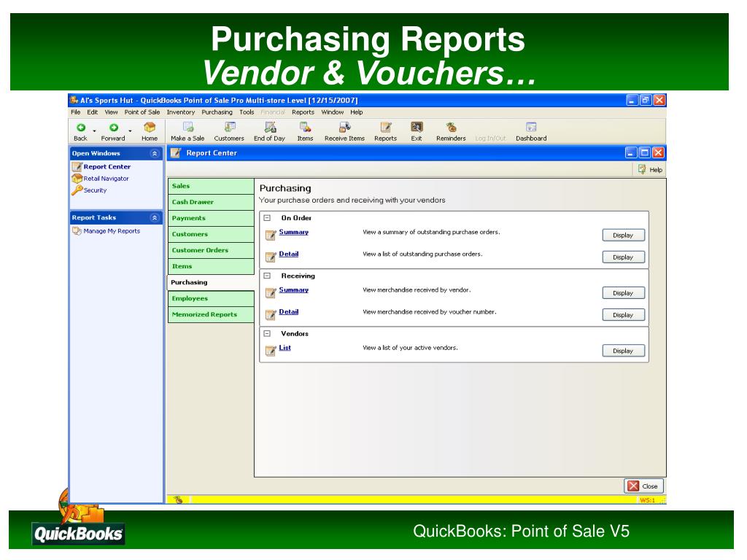Go to Home via toolbar icon
The width and height of the screenshot is (747, 560).
coord(150,127)
